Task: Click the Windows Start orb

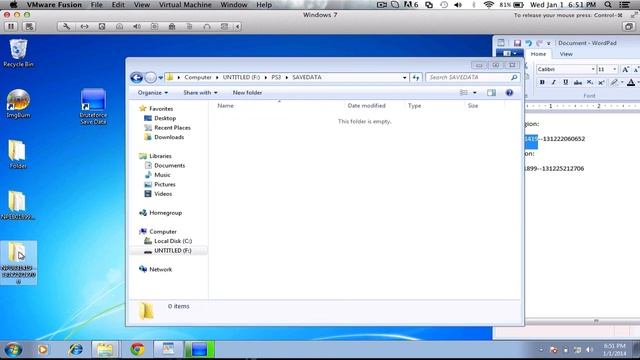Action: click(x=13, y=350)
